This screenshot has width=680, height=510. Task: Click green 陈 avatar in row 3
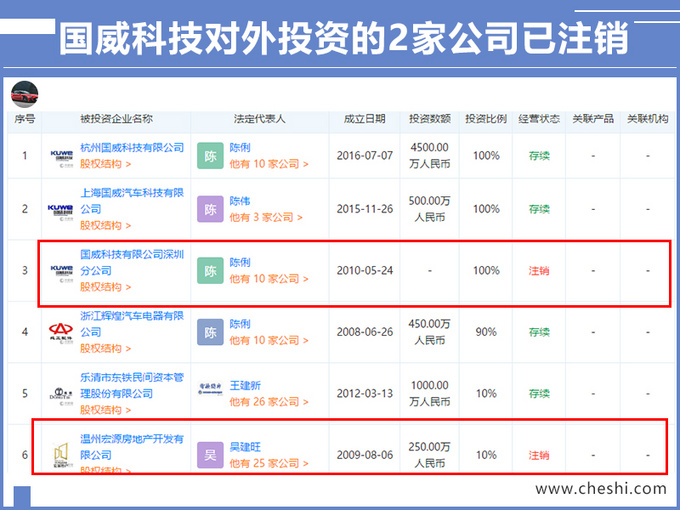coord(210,271)
